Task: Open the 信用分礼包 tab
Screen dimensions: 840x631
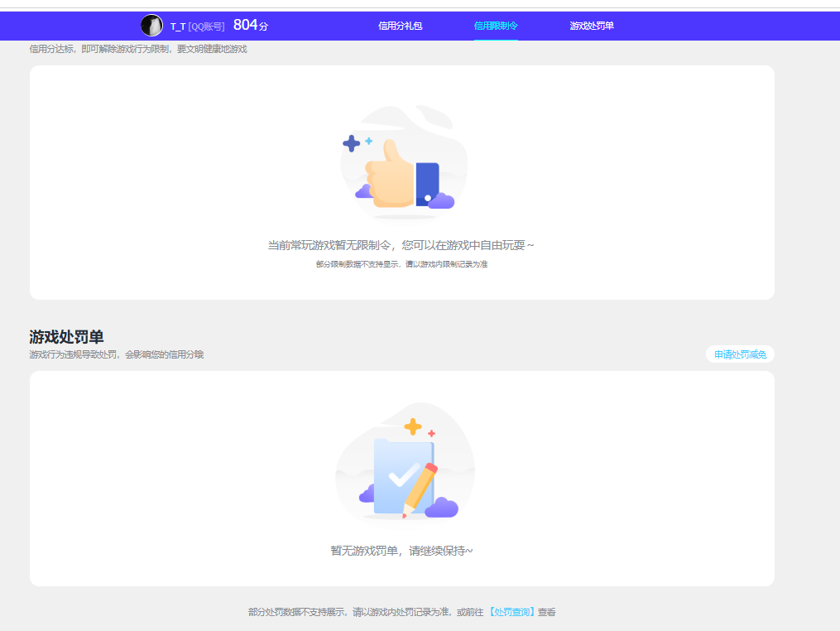Action: tap(401, 26)
